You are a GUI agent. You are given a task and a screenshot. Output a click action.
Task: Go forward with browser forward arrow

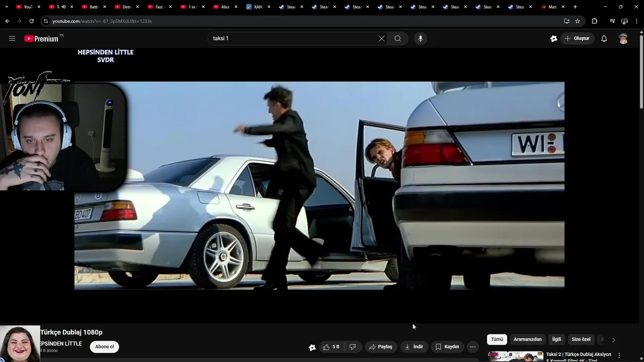[19, 21]
